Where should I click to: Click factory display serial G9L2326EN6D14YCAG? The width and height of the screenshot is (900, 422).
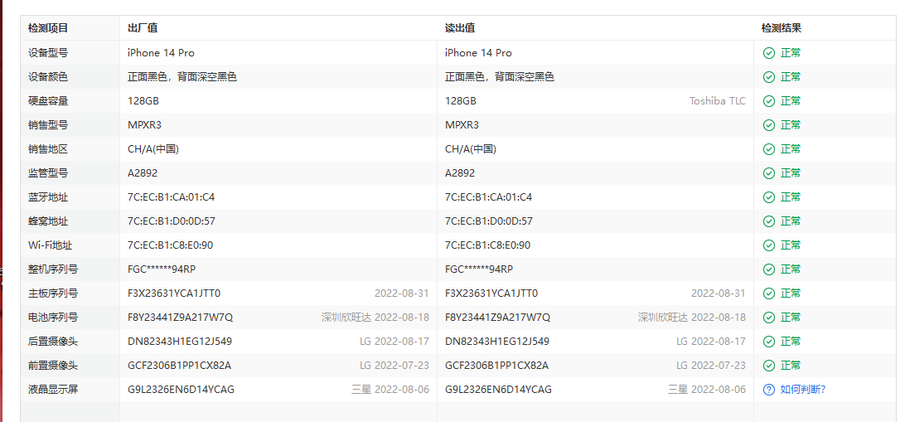point(181,390)
